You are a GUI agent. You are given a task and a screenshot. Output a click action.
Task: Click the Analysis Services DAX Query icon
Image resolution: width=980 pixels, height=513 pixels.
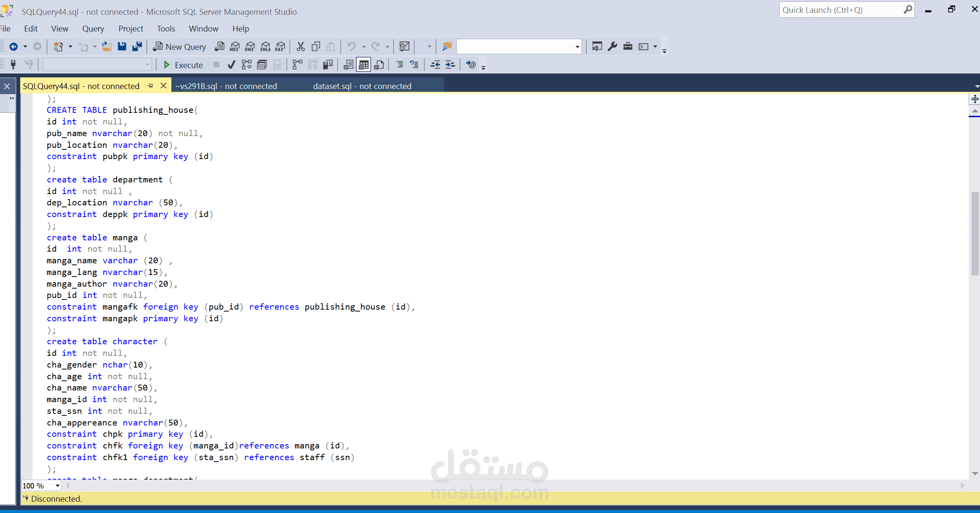point(280,47)
